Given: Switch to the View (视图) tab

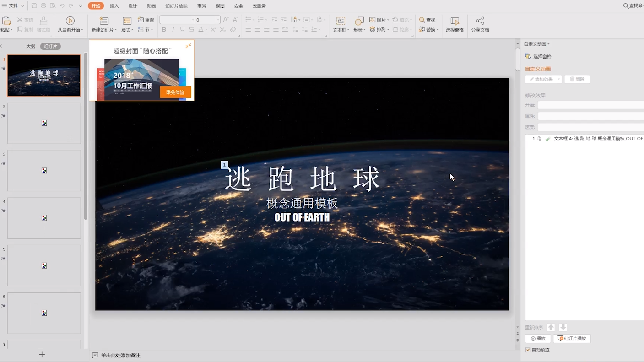Looking at the screenshot, I should tap(220, 6).
